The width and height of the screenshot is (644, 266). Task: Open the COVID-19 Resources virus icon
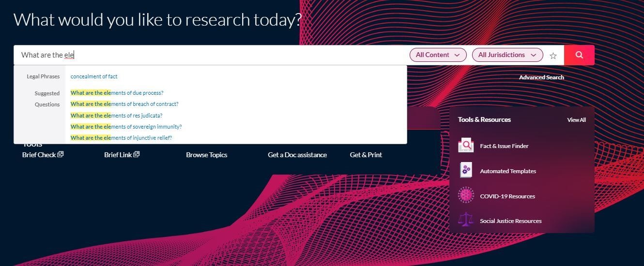pos(466,196)
